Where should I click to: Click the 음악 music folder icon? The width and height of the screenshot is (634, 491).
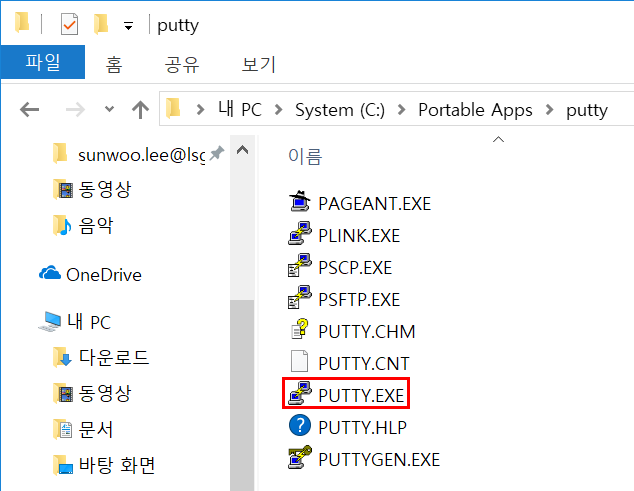[62, 226]
